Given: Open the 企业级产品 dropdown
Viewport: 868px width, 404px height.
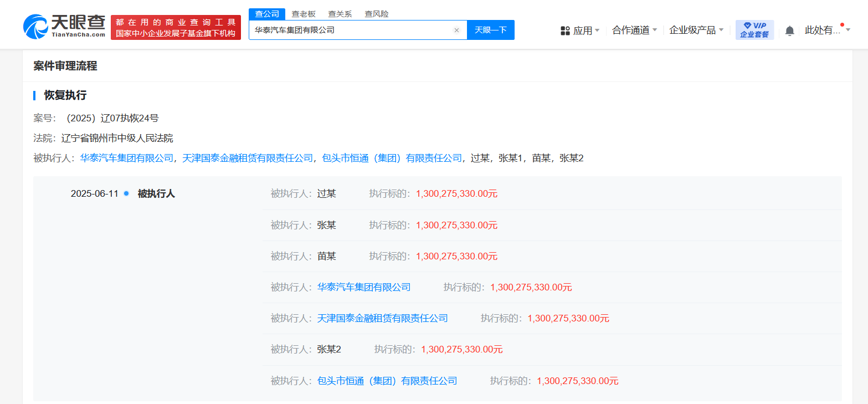Looking at the screenshot, I should 696,30.
